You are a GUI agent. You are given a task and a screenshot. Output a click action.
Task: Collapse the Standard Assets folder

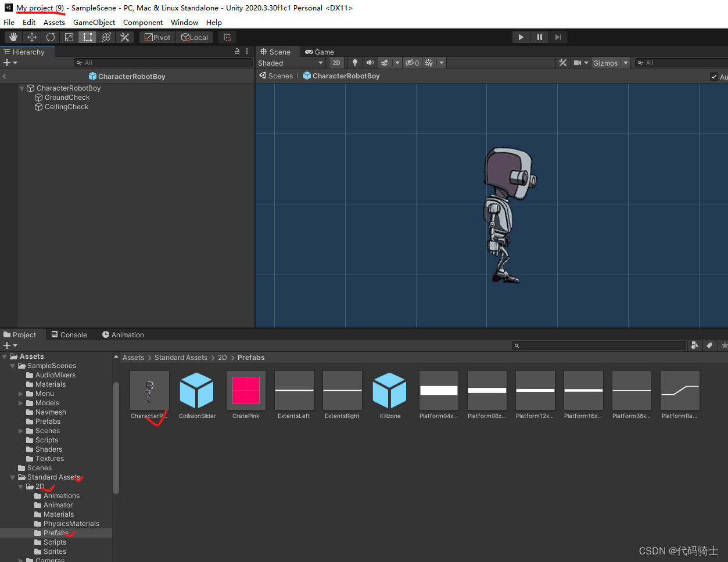[x=13, y=477]
